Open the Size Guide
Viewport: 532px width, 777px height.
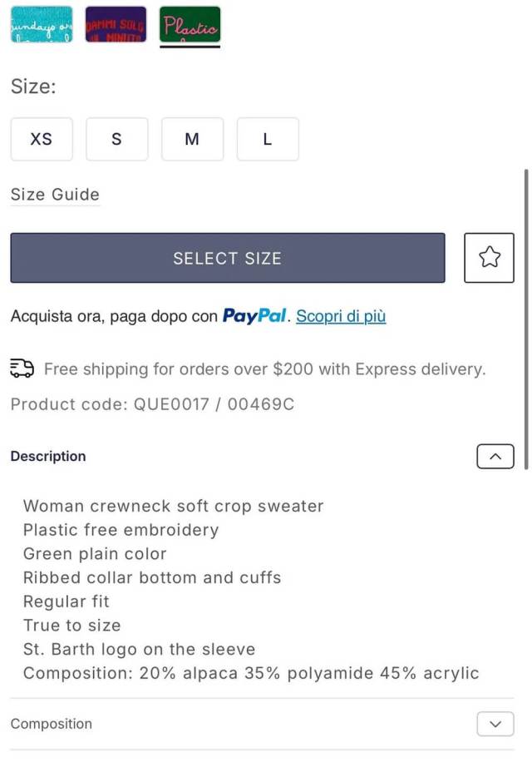click(54, 194)
